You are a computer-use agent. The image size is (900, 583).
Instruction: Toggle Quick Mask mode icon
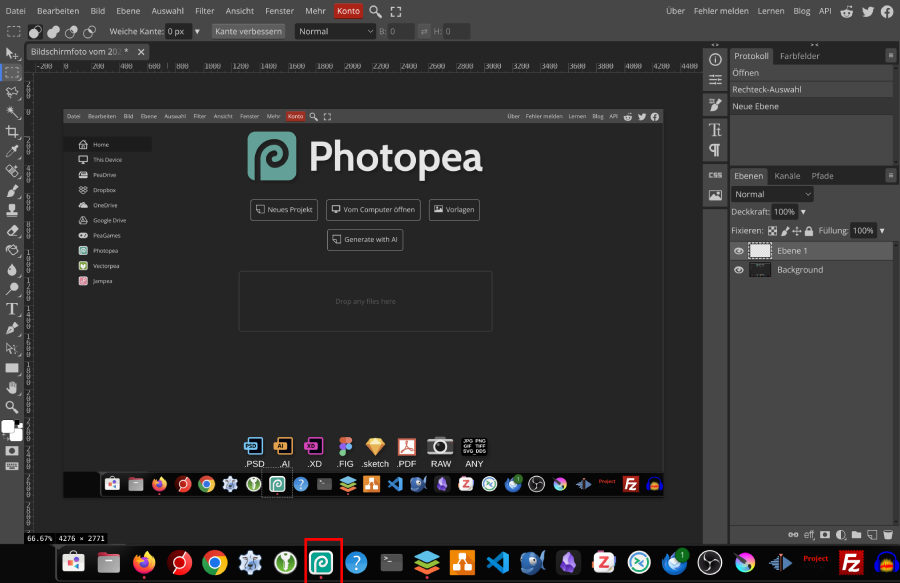pos(12,451)
